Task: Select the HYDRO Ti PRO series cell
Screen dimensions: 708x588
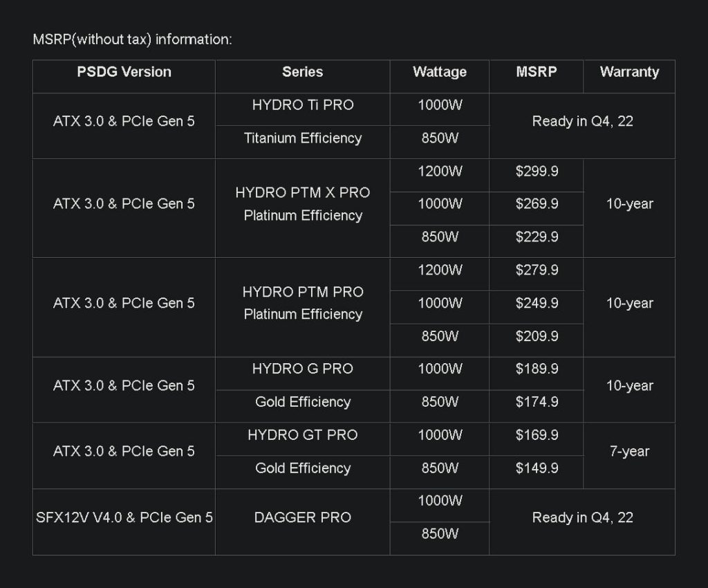Action: point(302,105)
